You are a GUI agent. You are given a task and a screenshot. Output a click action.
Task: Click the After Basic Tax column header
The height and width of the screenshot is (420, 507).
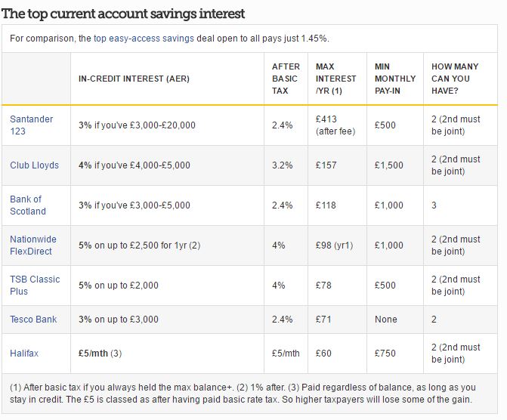coord(286,79)
